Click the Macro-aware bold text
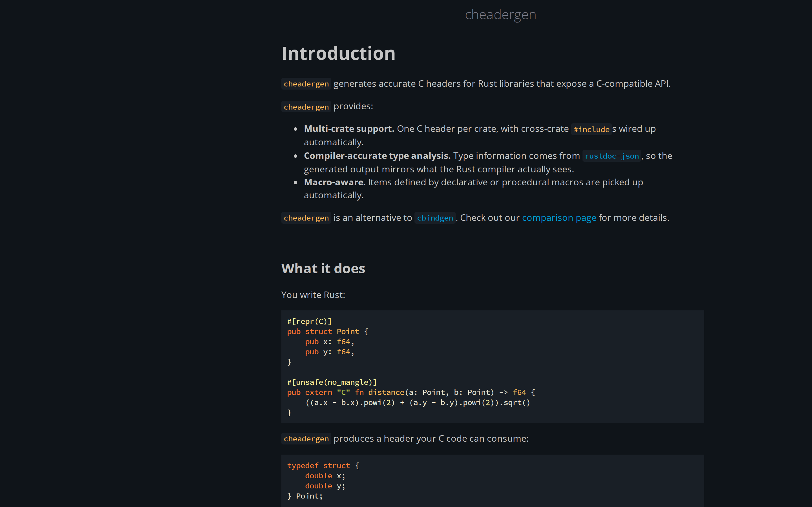This screenshot has width=812, height=507. [x=335, y=183]
